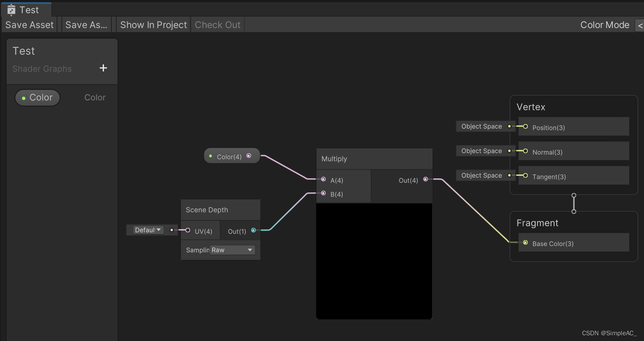Screen dimensions: 644x341
Task: Open the Sampling Raw dropdown
Action: 232,250
